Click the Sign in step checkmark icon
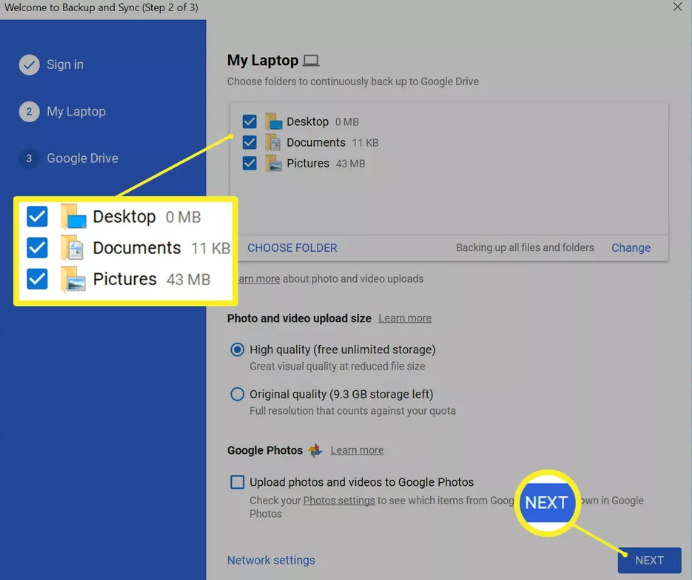Image resolution: width=692 pixels, height=580 pixels. click(x=29, y=65)
